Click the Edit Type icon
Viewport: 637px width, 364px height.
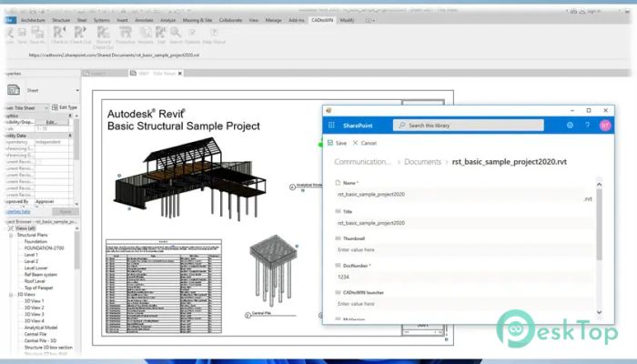pyautogui.click(x=55, y=107)
